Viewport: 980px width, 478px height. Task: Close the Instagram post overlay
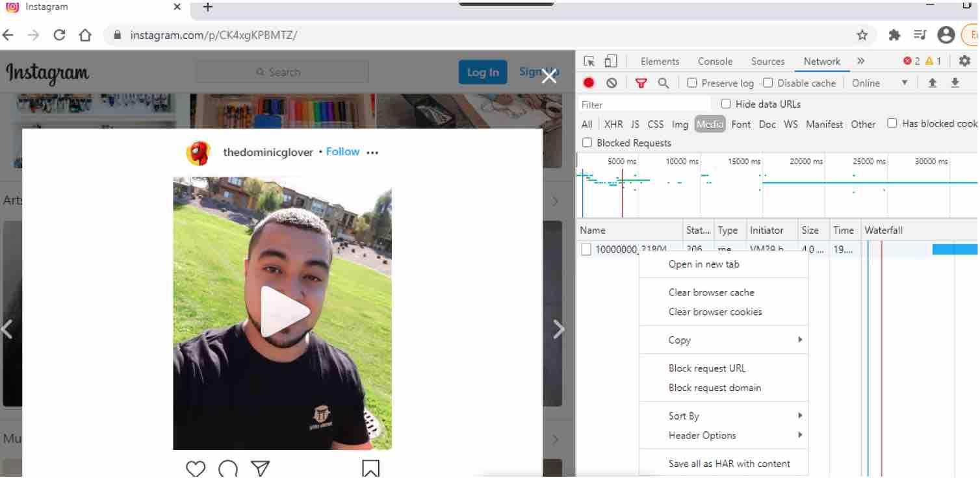[550, 76]
